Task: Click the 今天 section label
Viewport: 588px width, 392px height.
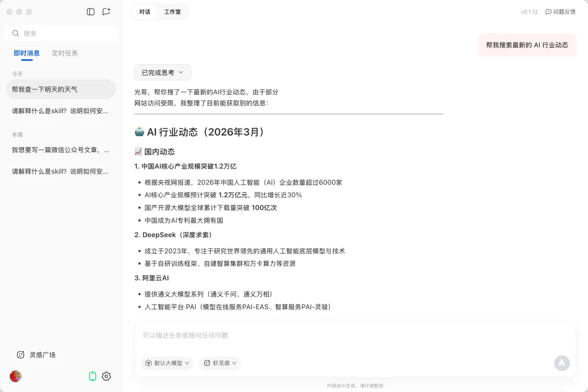Action: (17, 74)
